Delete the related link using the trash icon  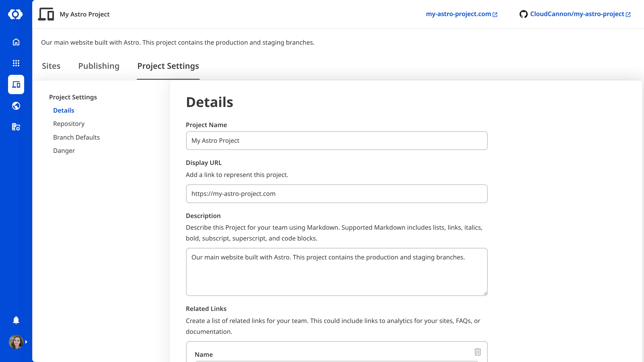pos(478,352)
